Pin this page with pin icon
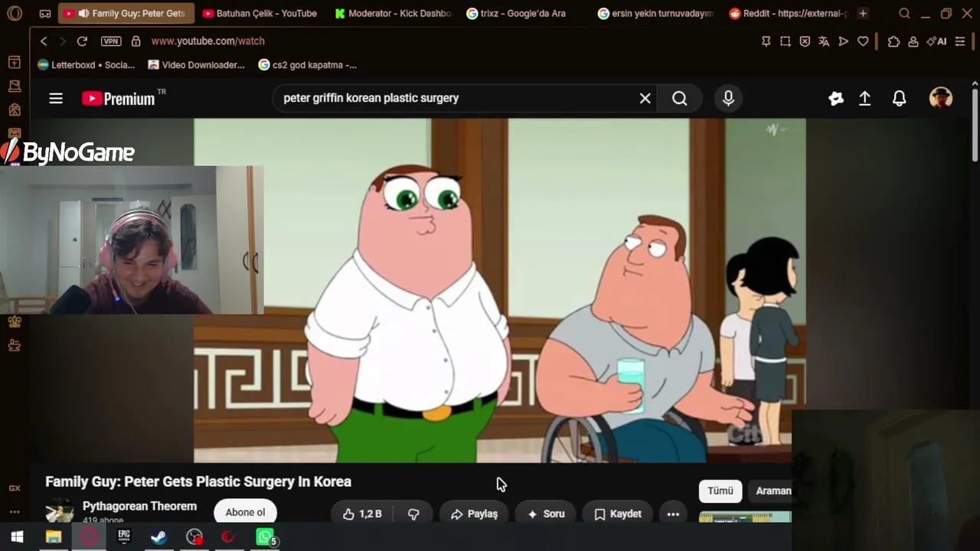This screenshot has height=551, width=980. (766, 41)
